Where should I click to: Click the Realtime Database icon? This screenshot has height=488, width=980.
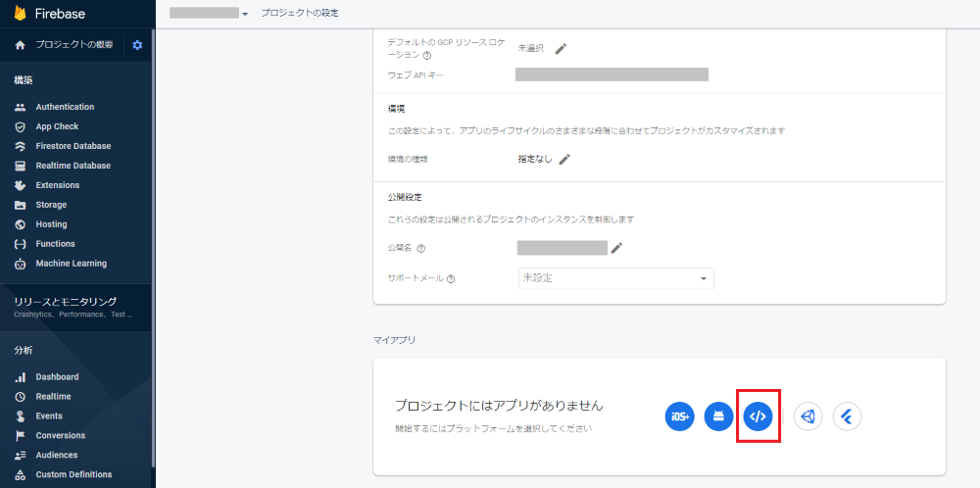[20, 166]
